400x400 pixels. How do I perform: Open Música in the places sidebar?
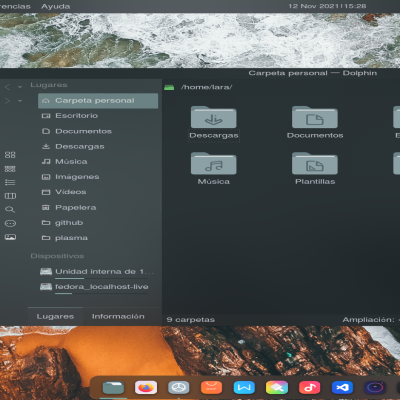click(x=98, y=162)
